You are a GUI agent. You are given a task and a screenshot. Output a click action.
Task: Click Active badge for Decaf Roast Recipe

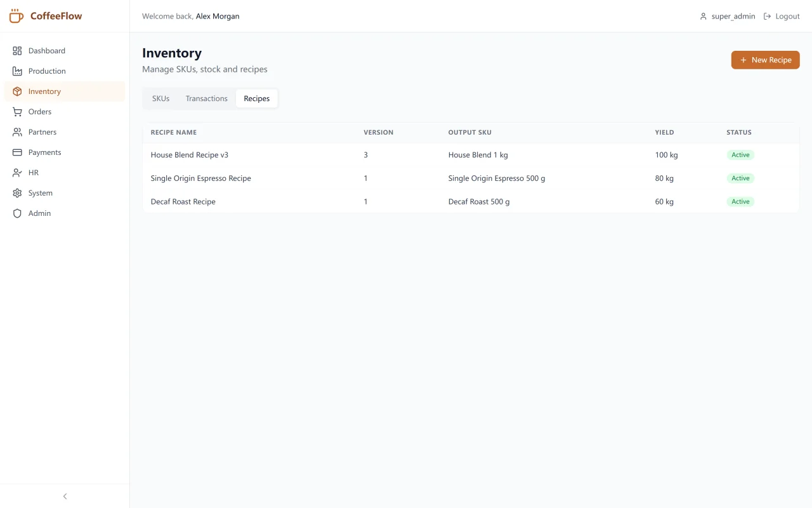740,202
